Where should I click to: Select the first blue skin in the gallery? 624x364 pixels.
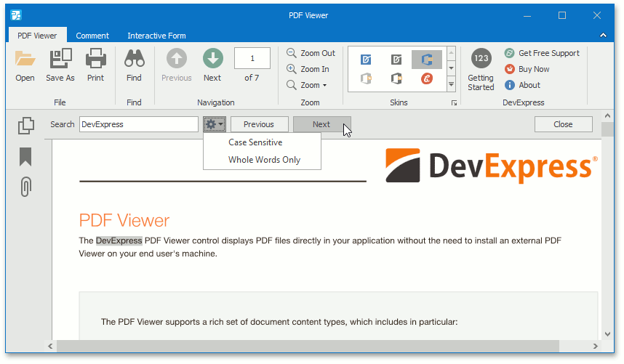point(366,60)
